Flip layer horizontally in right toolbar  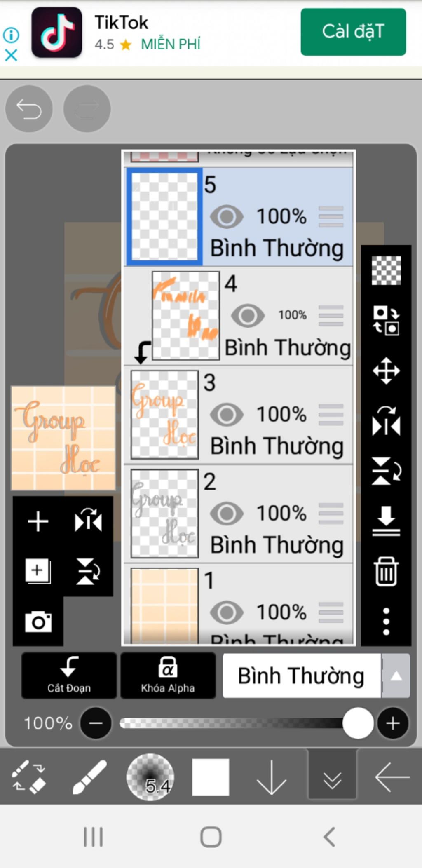coord(386,421)
